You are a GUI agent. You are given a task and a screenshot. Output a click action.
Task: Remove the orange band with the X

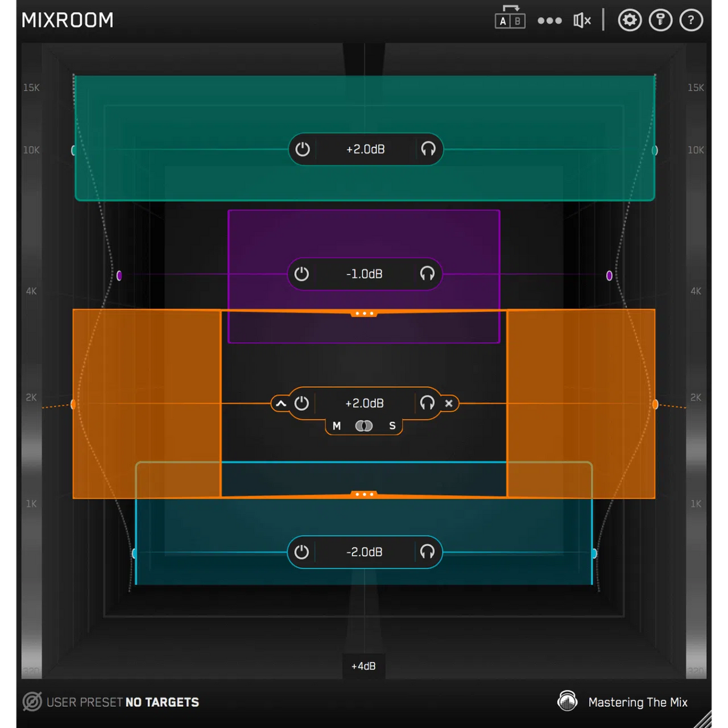pos(449,403)
